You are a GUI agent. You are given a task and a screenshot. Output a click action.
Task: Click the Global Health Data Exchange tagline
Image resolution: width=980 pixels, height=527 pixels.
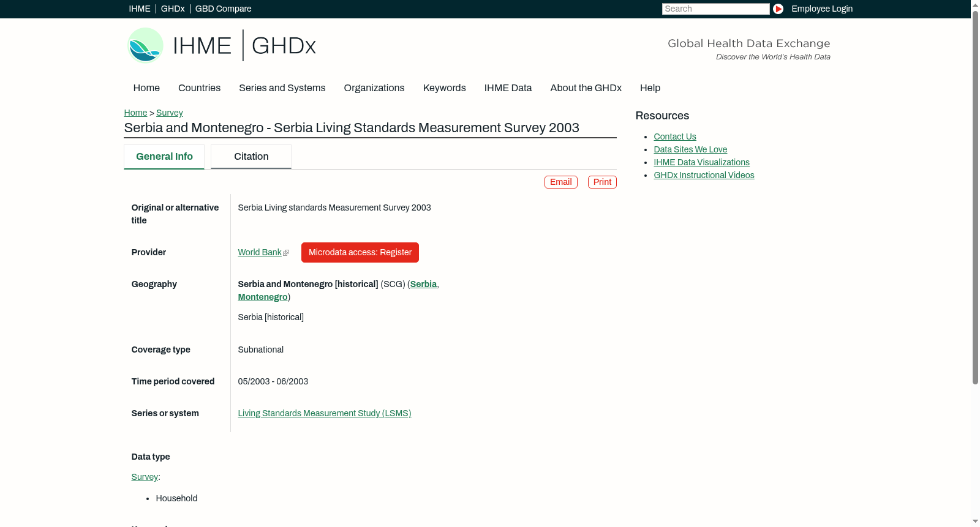point(749,43)
